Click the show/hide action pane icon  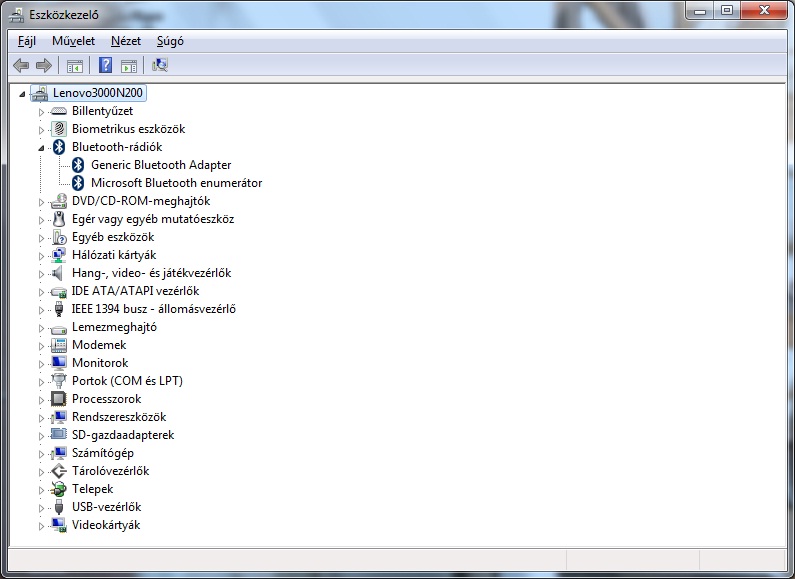pos(129,65)
